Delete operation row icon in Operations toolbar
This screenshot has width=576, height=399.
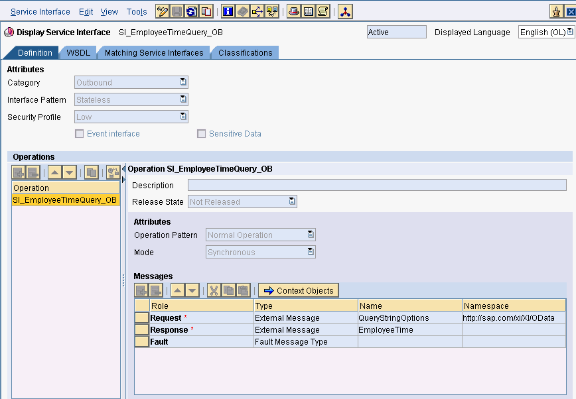[33, 172]
